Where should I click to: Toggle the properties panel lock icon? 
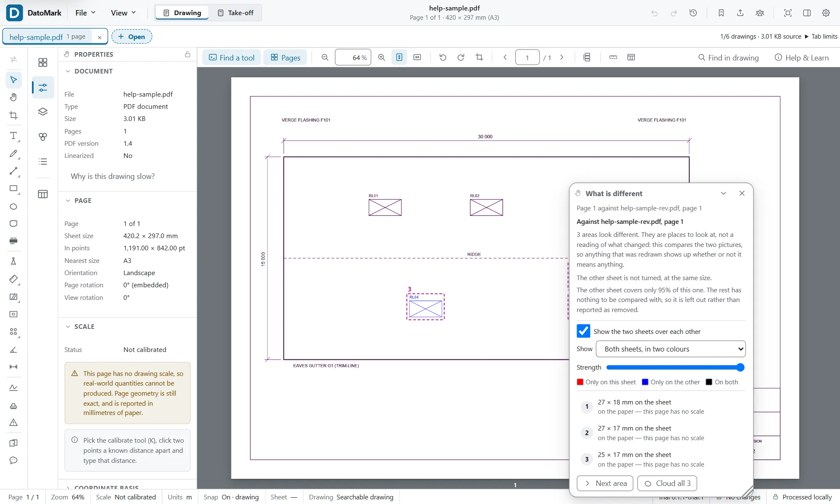pyautogui.click(x=187, y=55)
